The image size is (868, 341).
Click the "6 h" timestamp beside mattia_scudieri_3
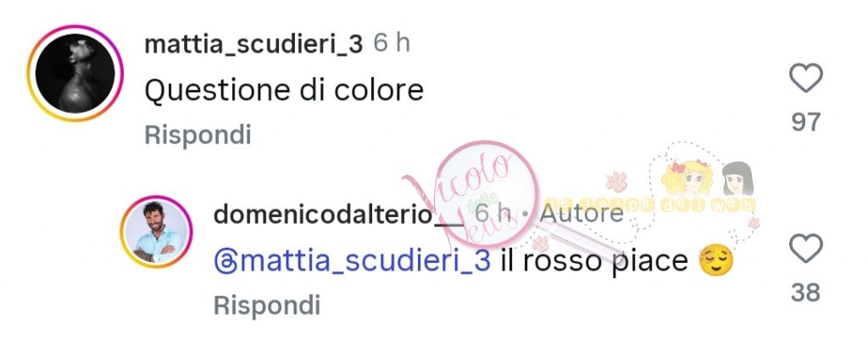pos(392,44)
